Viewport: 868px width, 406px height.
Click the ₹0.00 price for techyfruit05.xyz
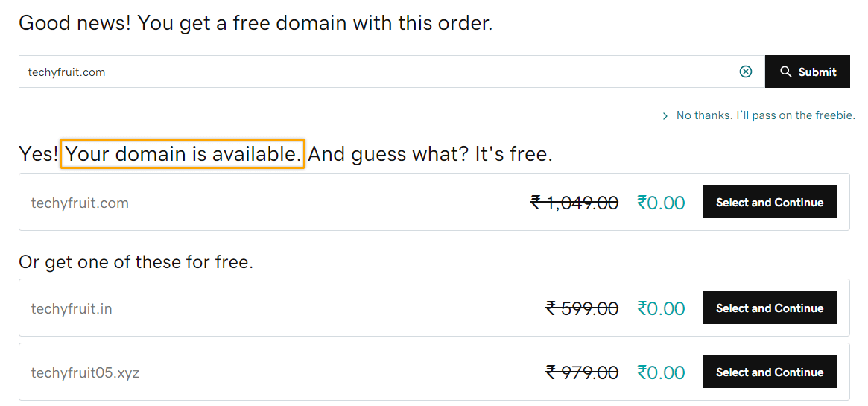coord(661,372)
